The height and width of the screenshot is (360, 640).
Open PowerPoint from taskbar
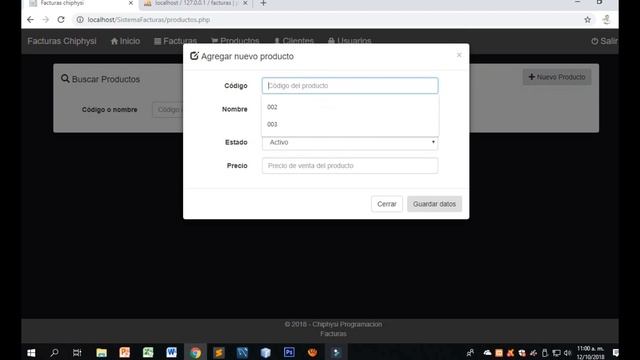point(124,353)
